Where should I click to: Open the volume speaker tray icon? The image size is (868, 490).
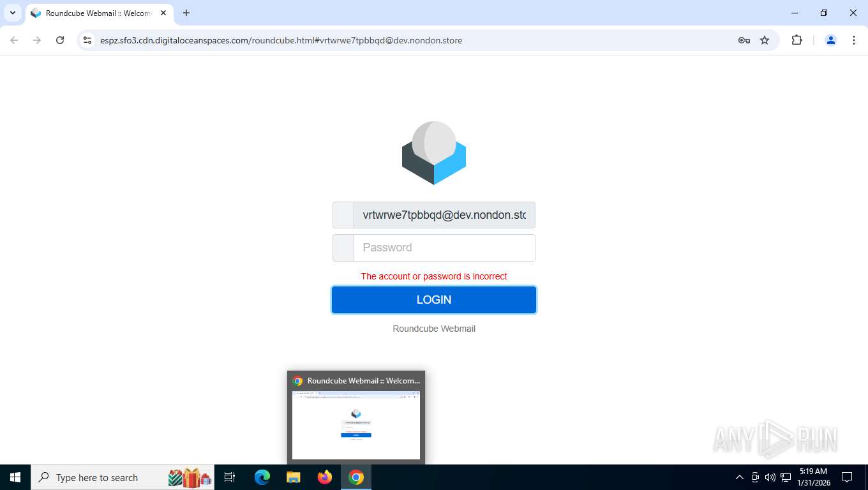click(770, 477)
